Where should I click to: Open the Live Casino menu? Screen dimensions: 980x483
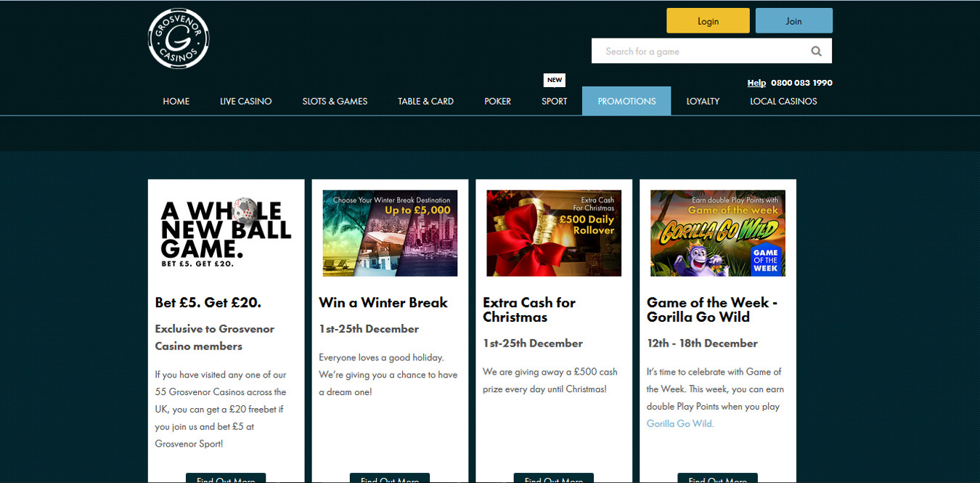246,101
